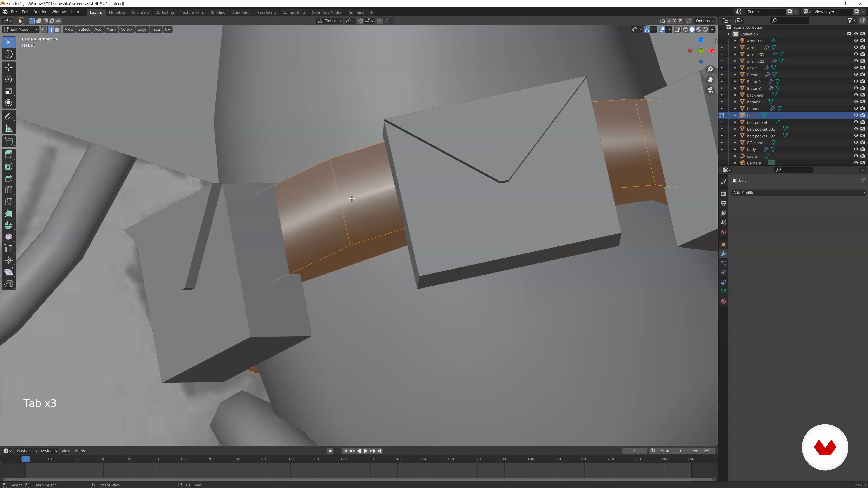Screen dimensions: 868x488
Task: Select the Loop Cut tool
Action: 8,190
